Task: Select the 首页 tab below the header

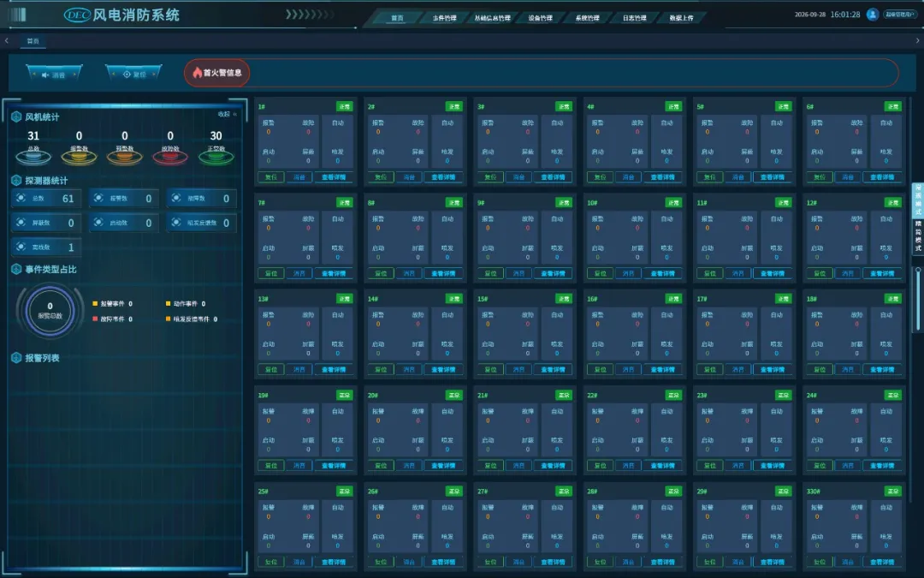Action: pos(33,41)
